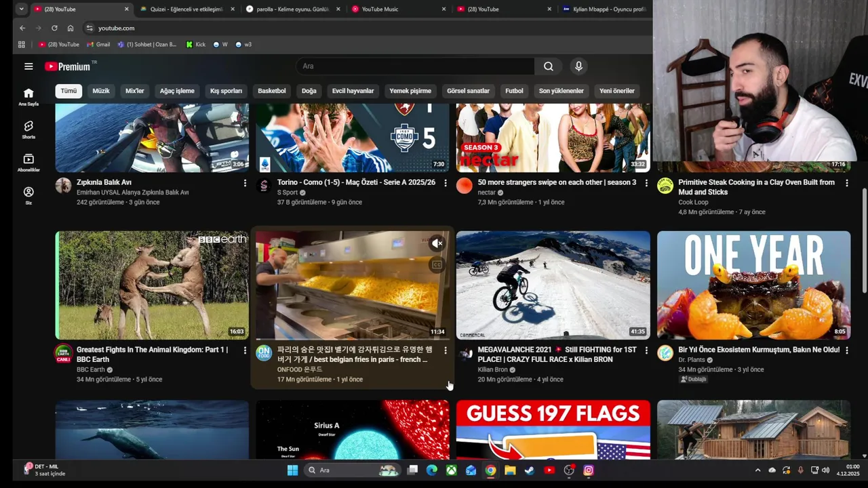Open the Kick bookmark
This screenshot has height=488, width=868.
[x=196, y=45]
